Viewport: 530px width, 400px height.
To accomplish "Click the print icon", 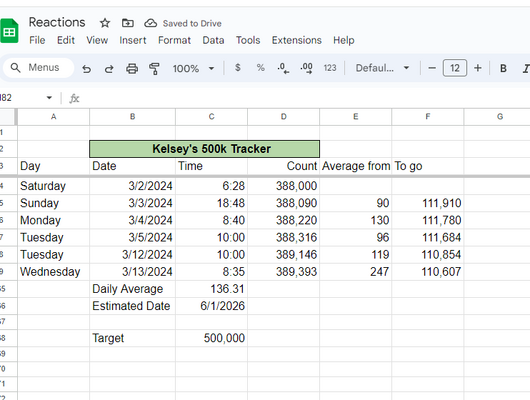I will coord(132,69).
